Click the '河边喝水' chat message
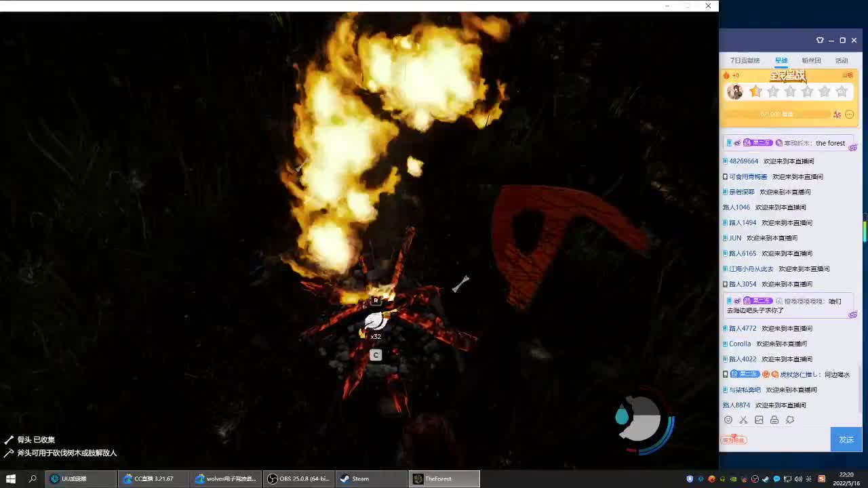 click(837, 375)
